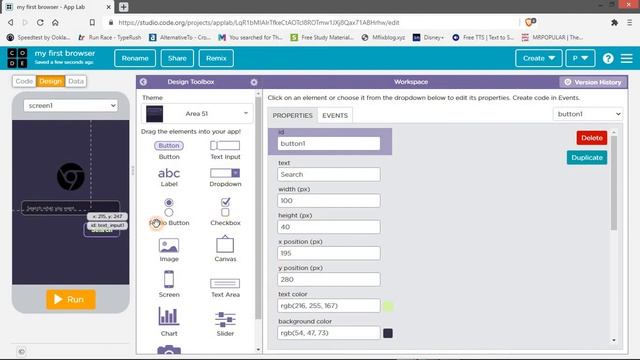This screenshot has width=640, height=360.
Task: Open the button1 element selector dropdown
Action: coord(588,114)
